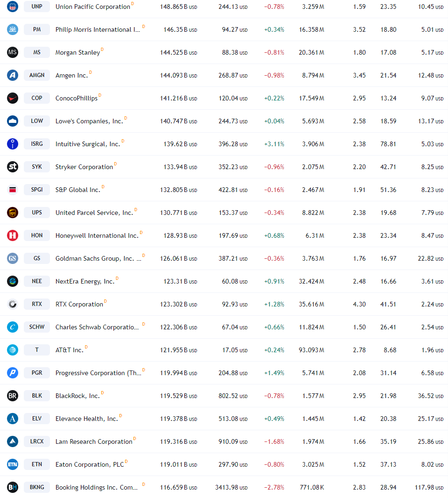Select the ISRG ticker badge

(37, 143)
